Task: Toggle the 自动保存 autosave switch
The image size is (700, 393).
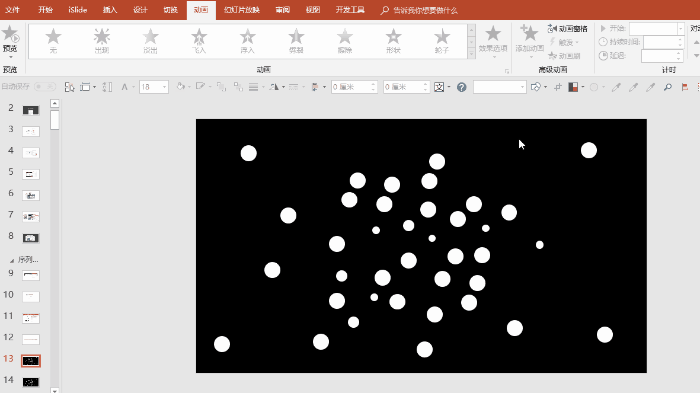Action: [x=45, y=87]
